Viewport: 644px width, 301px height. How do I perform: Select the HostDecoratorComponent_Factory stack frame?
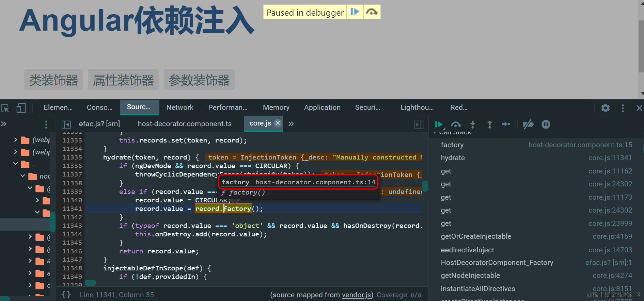[x=536, y=263]
